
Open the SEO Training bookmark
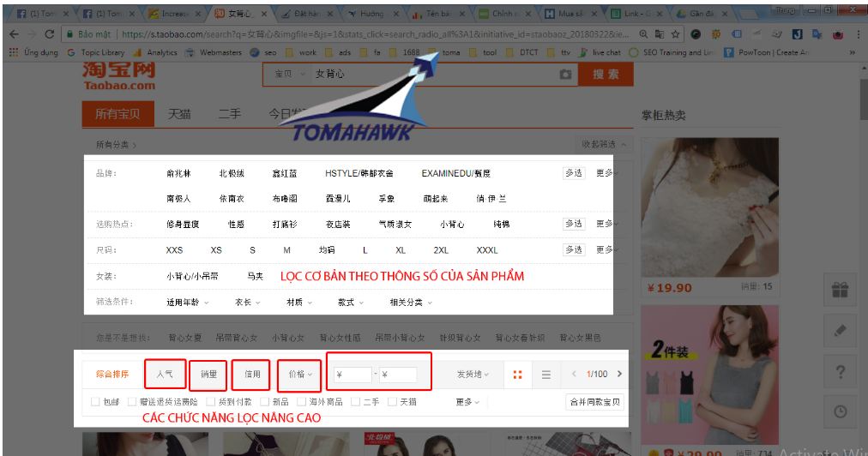672,52
